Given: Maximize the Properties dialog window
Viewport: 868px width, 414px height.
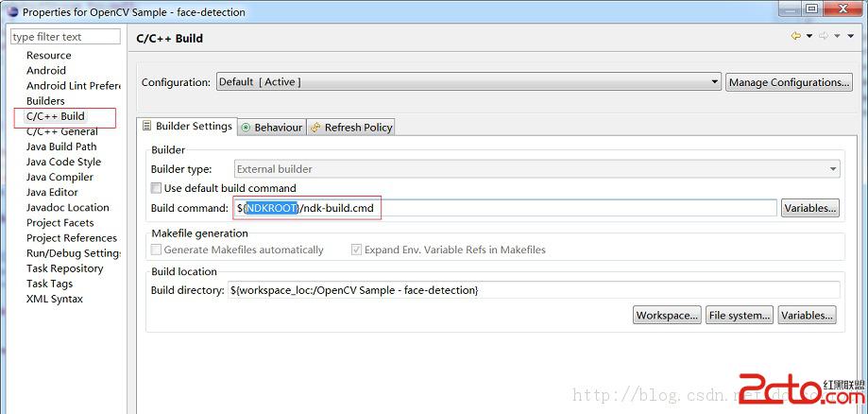Looking at the screenshot, I should [811, 8].
